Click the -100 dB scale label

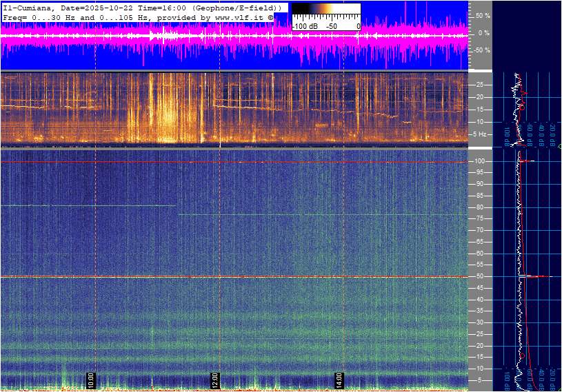304,26
